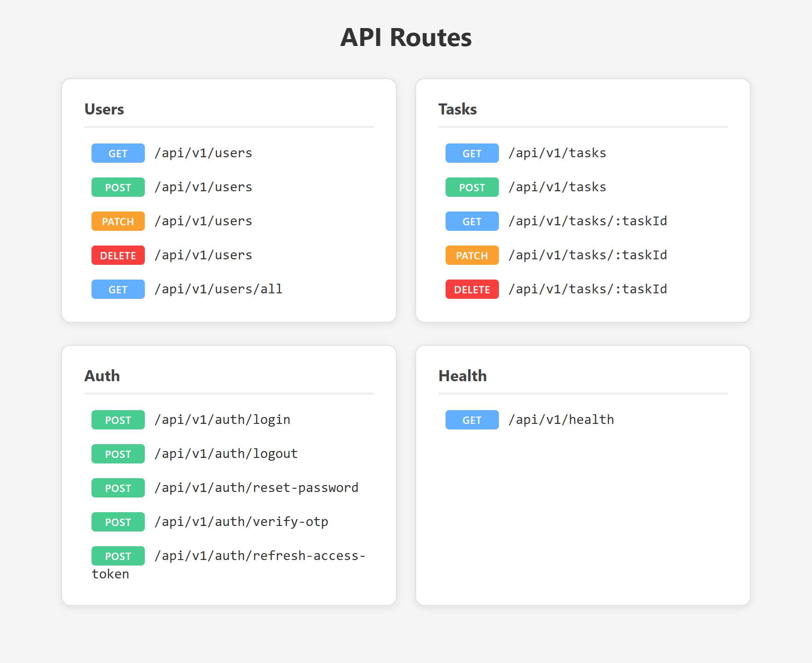812x663 pixels.
Task: Click the tasks/:taskId path next to DELETE
Action: 588,289
